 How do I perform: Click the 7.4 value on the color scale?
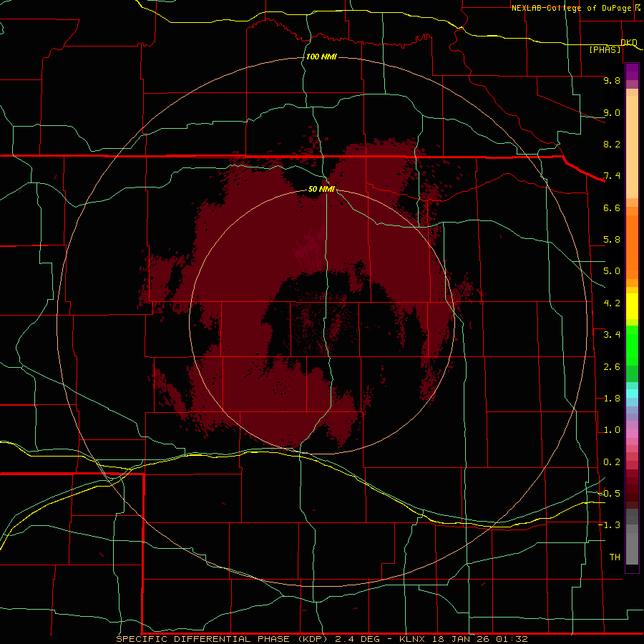click(612, 176)
